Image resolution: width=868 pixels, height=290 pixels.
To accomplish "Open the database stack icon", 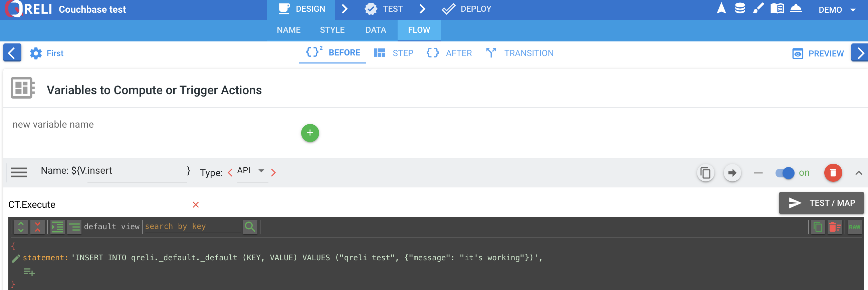I will pos(739,8).
